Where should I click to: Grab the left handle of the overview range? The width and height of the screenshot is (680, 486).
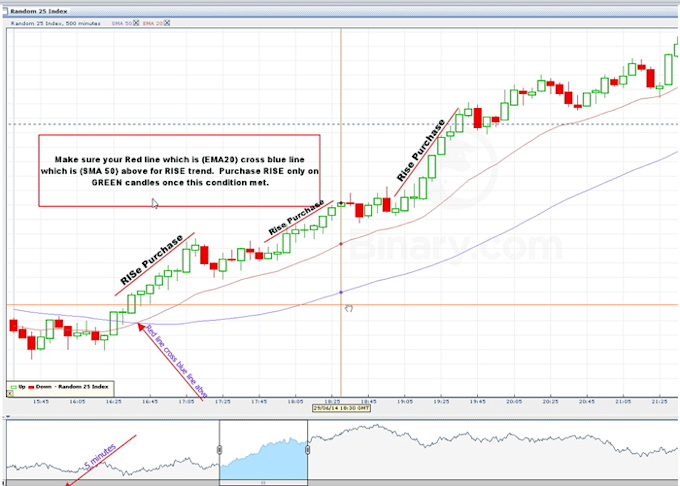point(219,450)
